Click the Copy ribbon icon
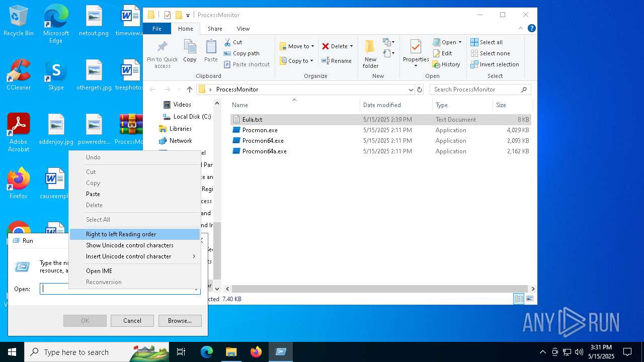 [x=190, y=51]
